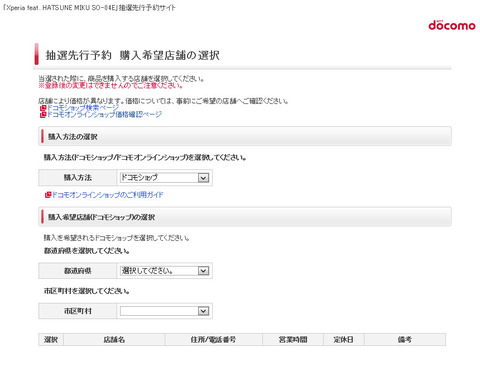
Task: Click the docomo logo
Action: (x=452, y=25)
